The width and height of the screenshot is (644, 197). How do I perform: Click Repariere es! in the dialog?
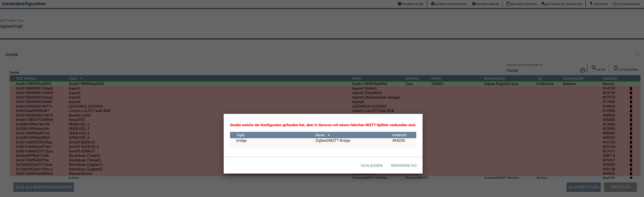tap(404, 166)
